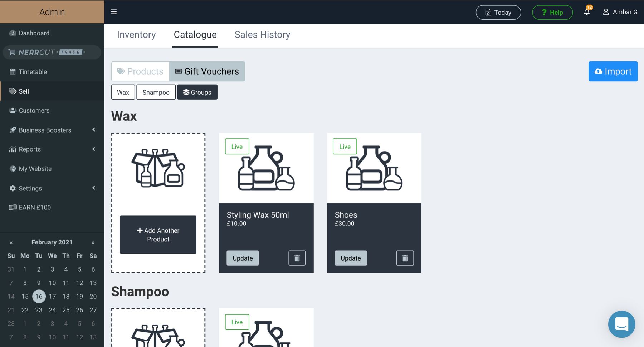Viewport: 644px width, 347px height.
Task: Select the Gift Vouchers toggle
Action: click(x=207, y=71)
